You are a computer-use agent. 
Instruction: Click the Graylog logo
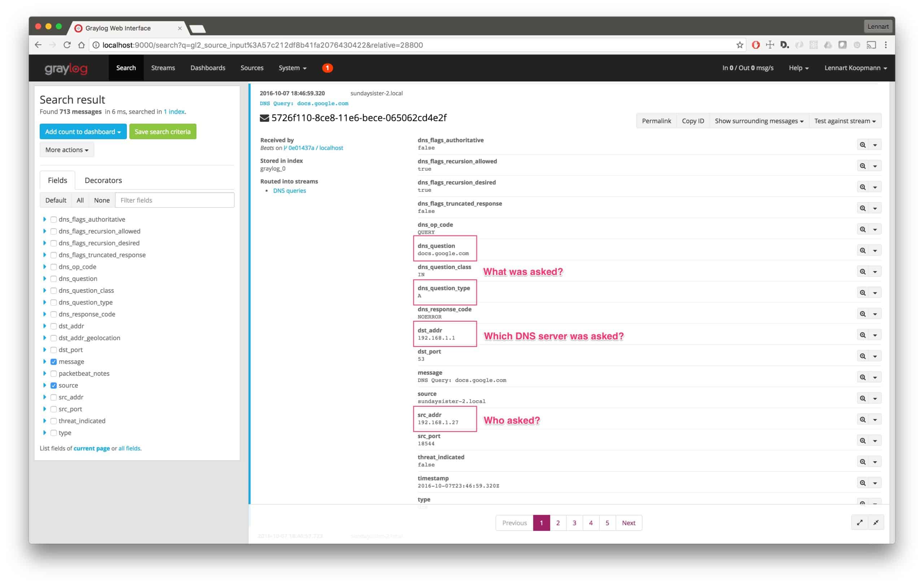(66, 68)
